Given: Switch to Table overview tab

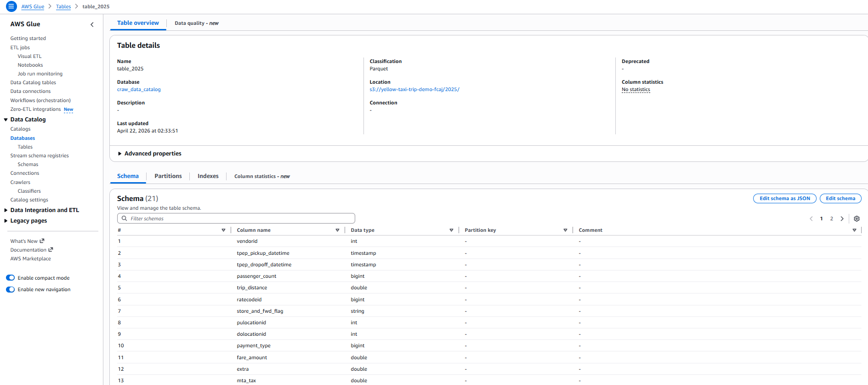Looking at the screenshot, I should (x=138, y=23).
